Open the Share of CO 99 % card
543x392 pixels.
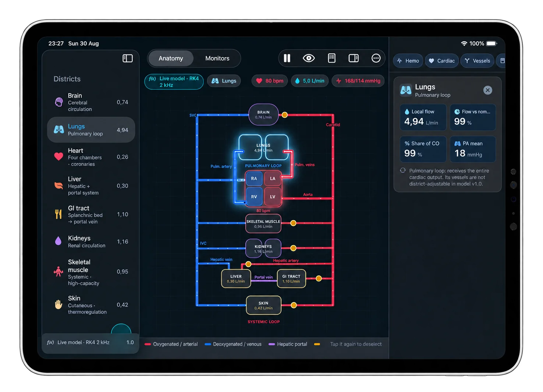(423, 149)
